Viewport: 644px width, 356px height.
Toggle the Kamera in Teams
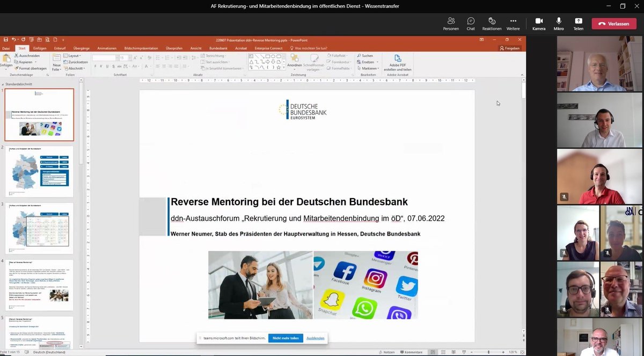[539, 24]
